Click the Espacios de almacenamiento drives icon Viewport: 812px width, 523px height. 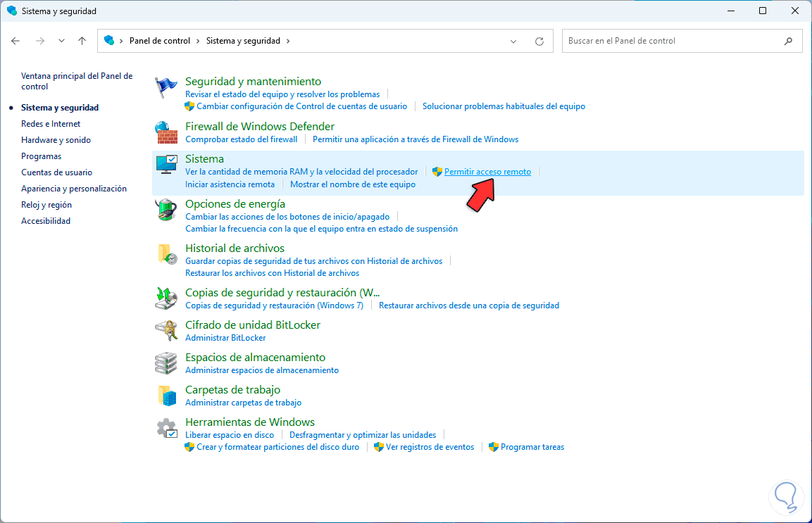coord(166,363)
